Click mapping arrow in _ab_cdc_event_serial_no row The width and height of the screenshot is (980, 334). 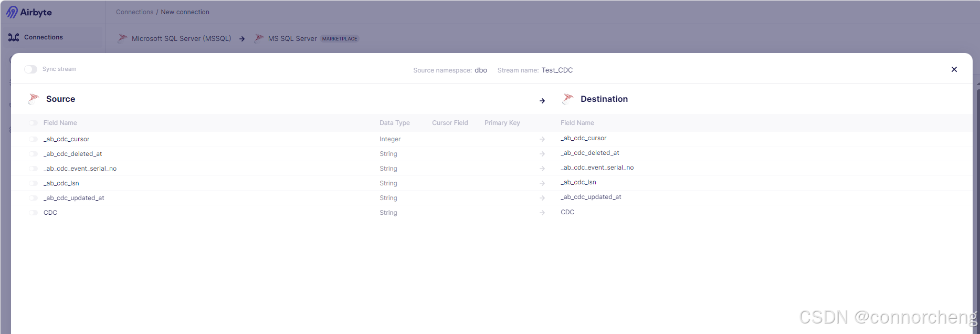point(542,169)
